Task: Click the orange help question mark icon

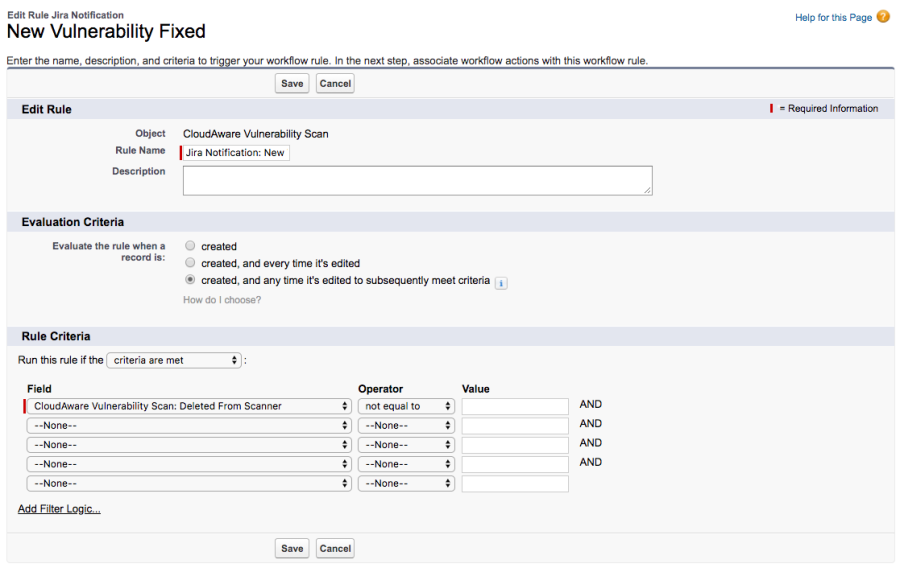Action: pos(883,17)
